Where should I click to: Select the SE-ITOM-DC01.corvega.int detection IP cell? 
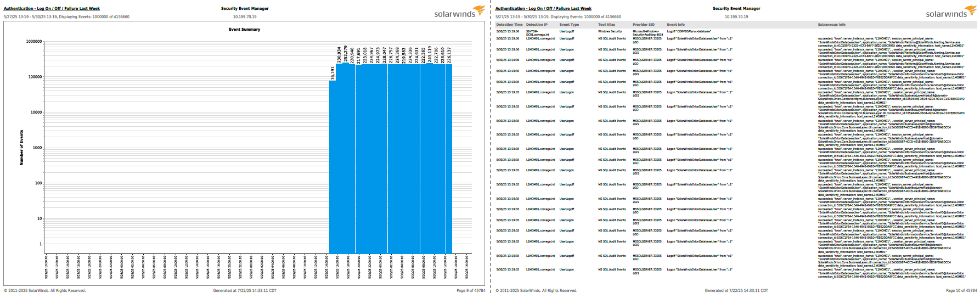(537, 33)
